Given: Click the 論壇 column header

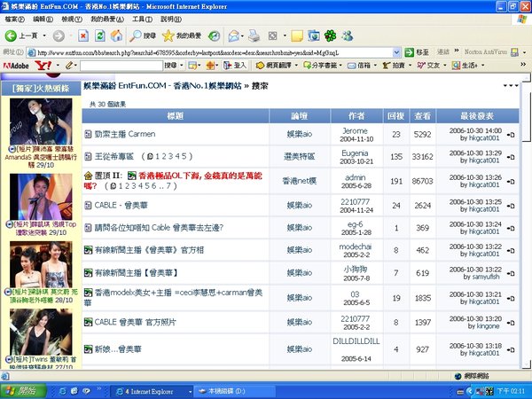Looking at the screenshot, I should tap(300, 116).
